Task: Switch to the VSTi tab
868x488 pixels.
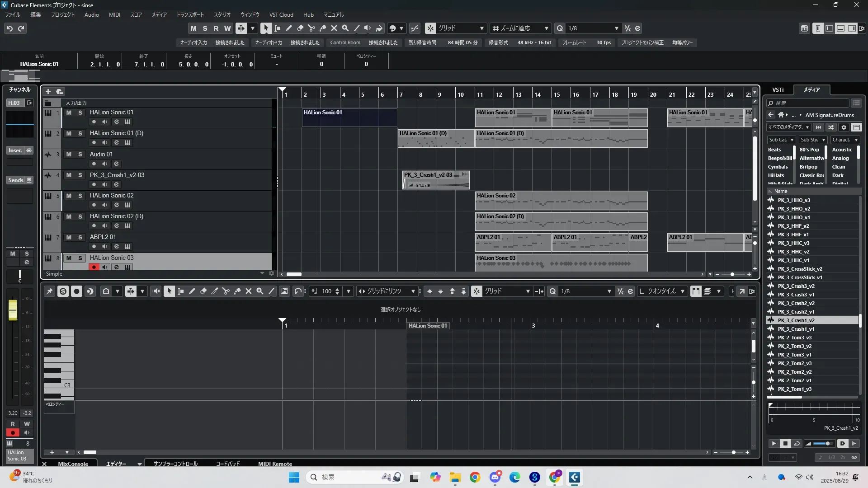Action: [x=778, y=90]
